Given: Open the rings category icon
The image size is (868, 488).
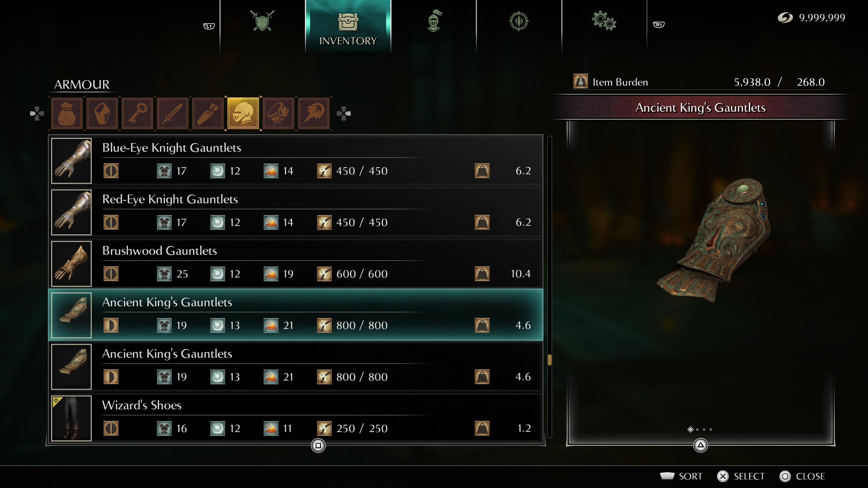Looking at the screenshot, I should 279,113.
